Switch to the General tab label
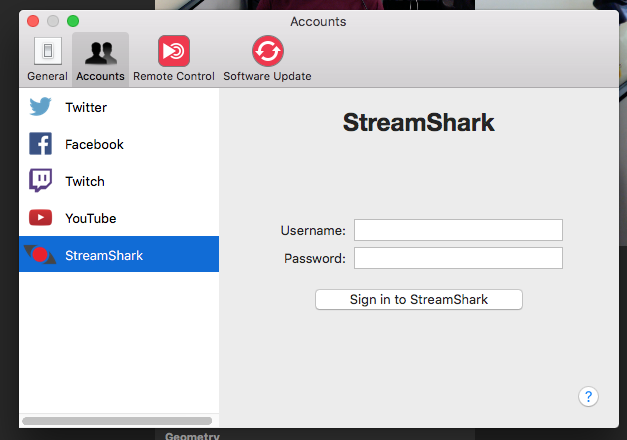The image size is (627, 440). click(x=47, y=76)
